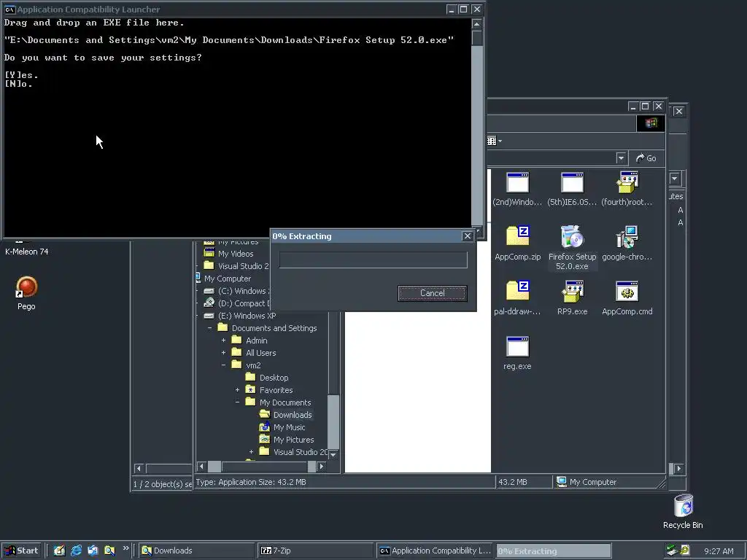Click folder tree horizontal scroll left arrow
This screenshot has height=560, width=747.
[x=201, y=466]
